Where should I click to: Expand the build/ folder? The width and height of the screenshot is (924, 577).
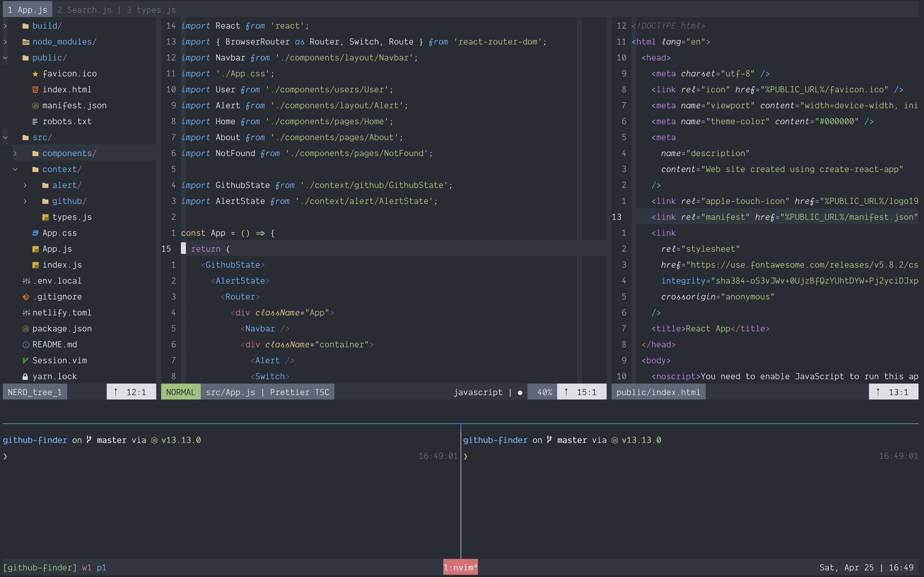tap(5, 26)
